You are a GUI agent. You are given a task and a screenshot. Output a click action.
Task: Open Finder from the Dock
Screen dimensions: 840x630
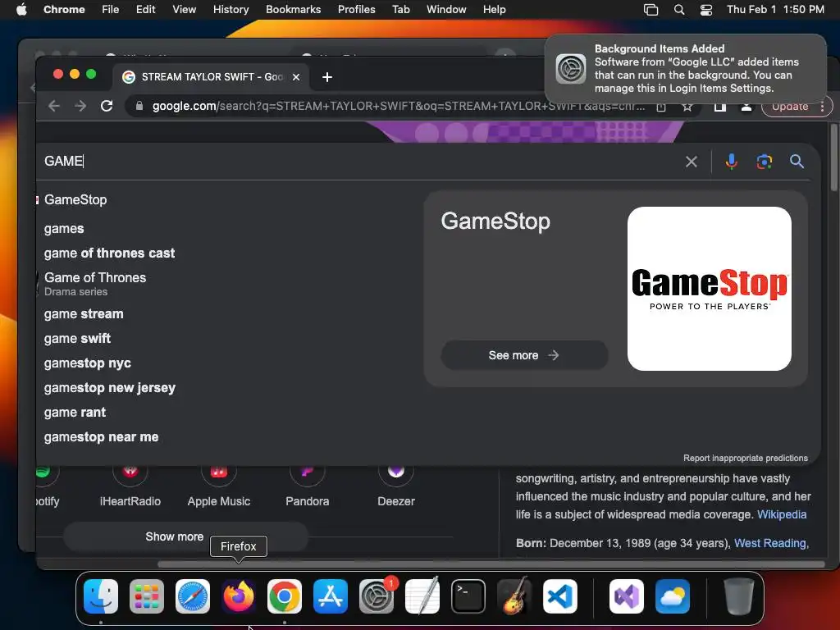[101, 596]
